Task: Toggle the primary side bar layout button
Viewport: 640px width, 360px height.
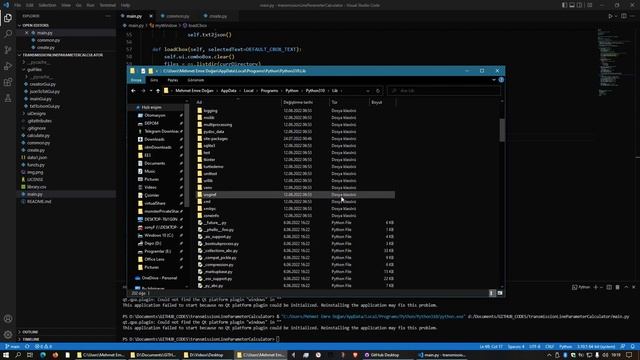Action: click(564, 5)
